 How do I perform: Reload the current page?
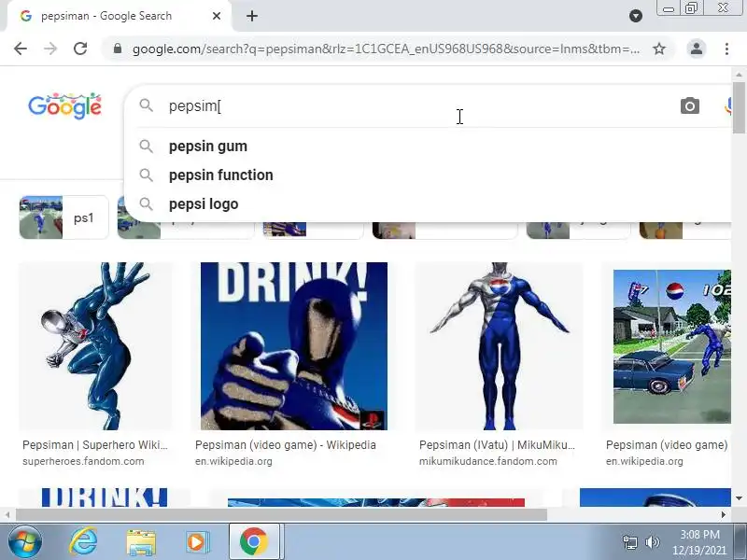[x=80, y=49]
